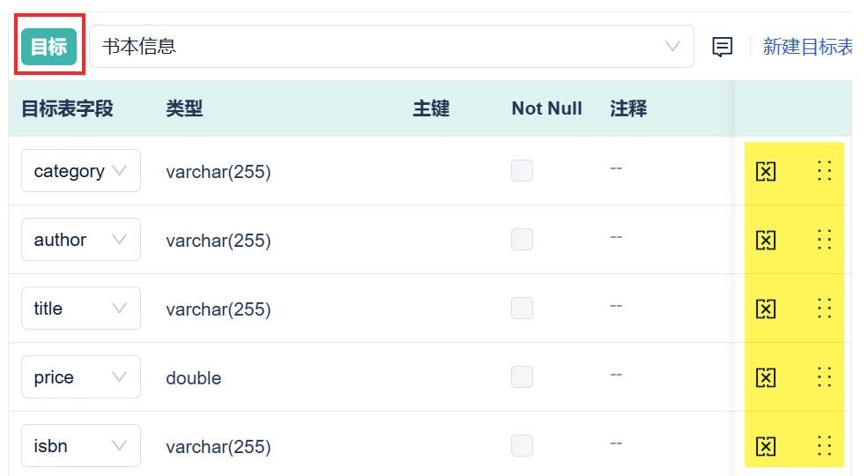Click the delete icon for title row
This screenshot has width=868, height=476.
coord(766,309)
